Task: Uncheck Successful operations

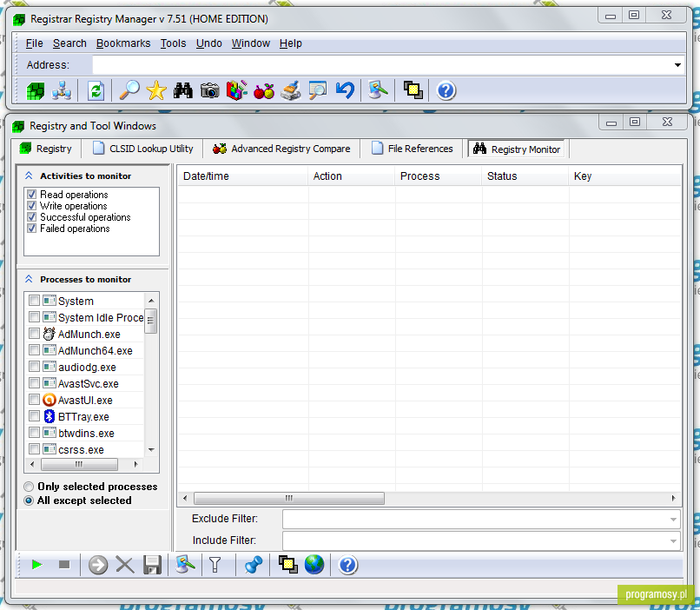Action: 31,217
